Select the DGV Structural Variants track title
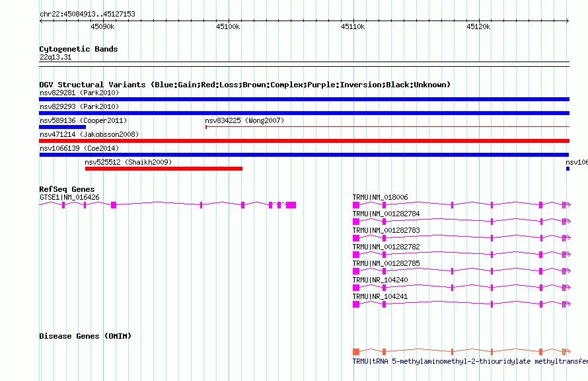This screenshot has width=588, height=381. click(x=244, y=85)
